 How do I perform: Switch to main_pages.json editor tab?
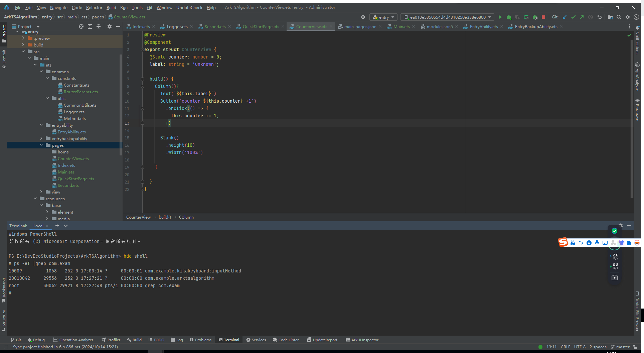click(360, 26)
